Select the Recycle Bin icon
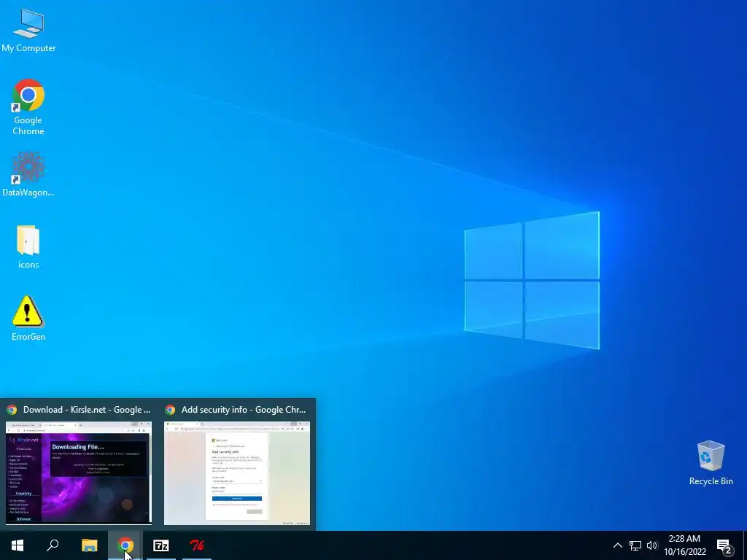 [711, 463]
